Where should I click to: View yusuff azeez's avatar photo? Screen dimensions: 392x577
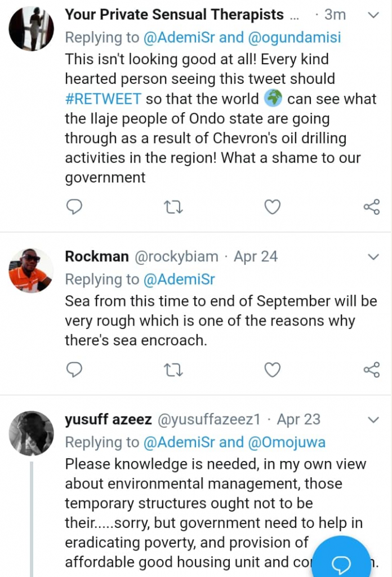(31, 433)
